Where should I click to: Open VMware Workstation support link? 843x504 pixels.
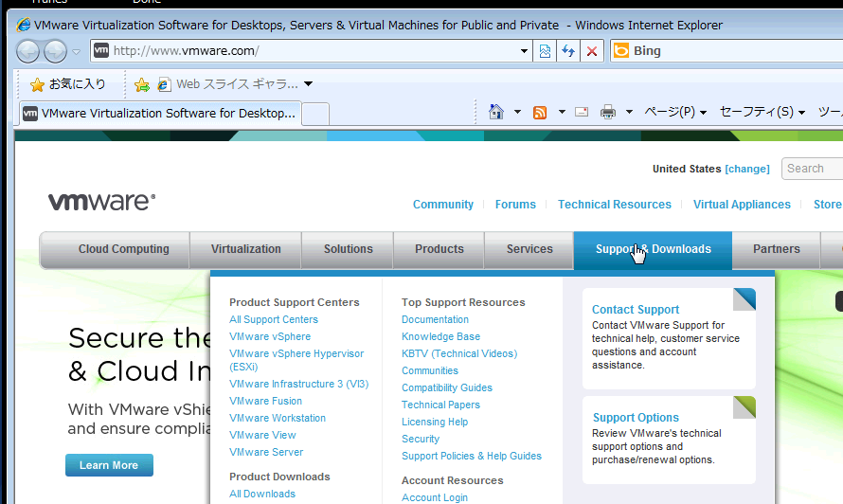[278, 418]
